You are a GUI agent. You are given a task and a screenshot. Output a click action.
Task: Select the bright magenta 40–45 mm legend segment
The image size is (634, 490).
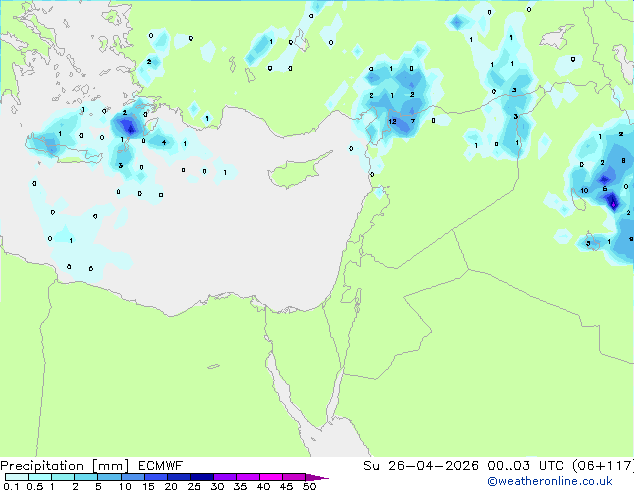point(271,477)
